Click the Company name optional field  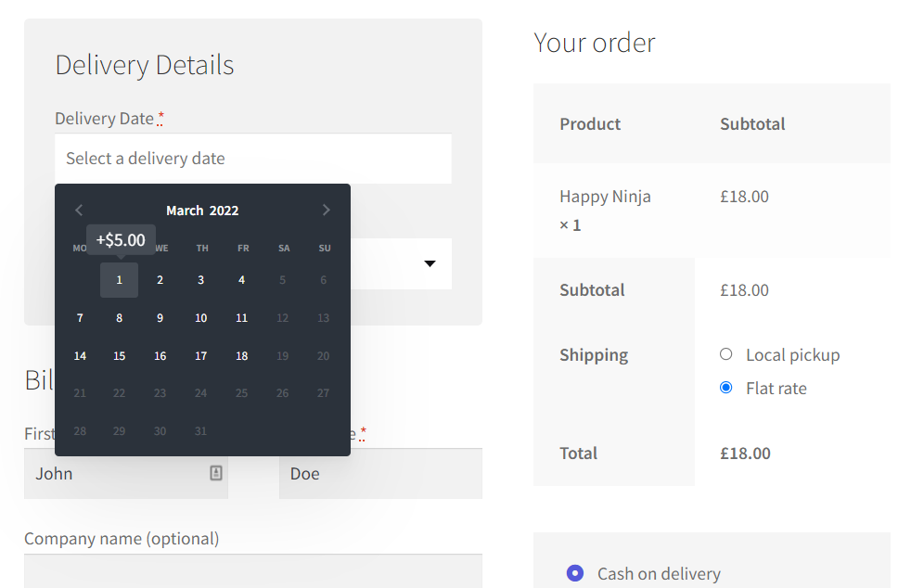(252, 570)
